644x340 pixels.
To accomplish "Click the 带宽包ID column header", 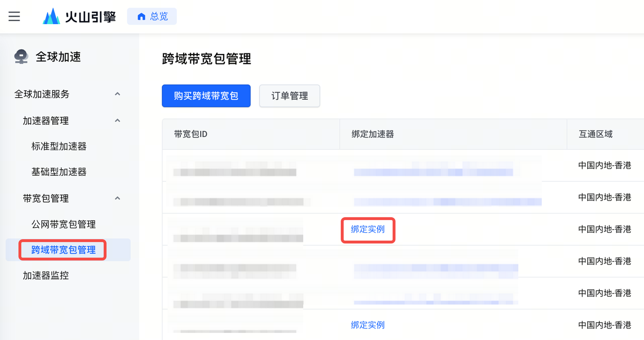I will pos(191,134).
